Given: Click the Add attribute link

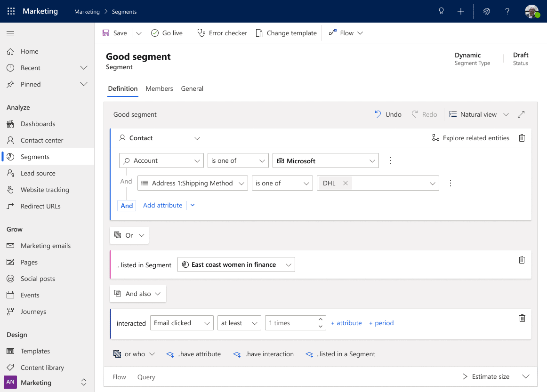Looking at the screenshot, I should [162, 205].
